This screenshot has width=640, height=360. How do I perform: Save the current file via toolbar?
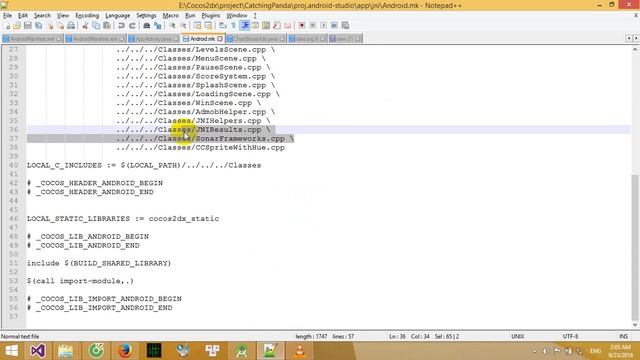point(27,26)
